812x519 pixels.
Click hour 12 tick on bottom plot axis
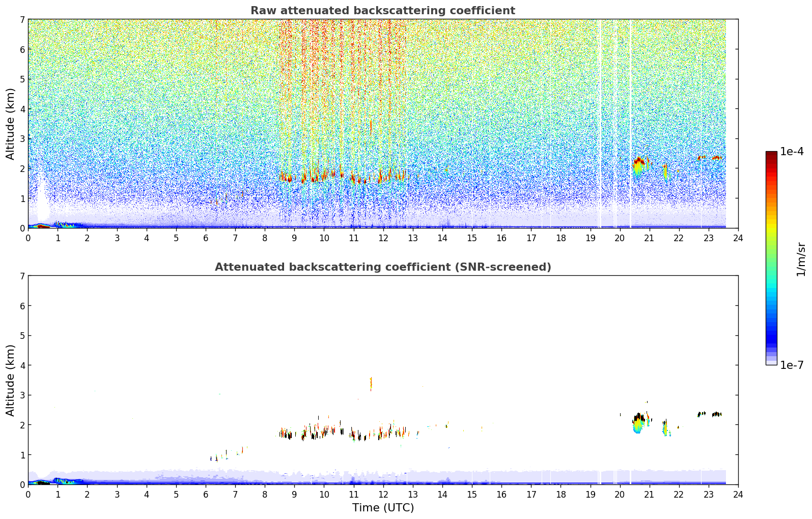click(x=383, y=494)
